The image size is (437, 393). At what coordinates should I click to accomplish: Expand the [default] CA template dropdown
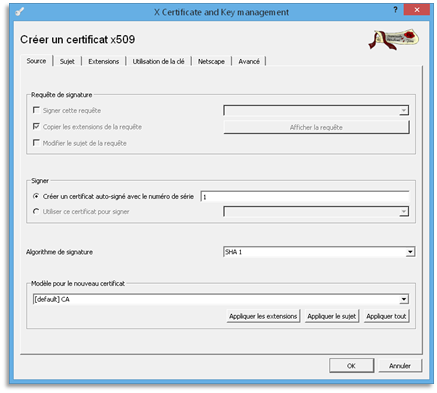click(x=221, y=299)
